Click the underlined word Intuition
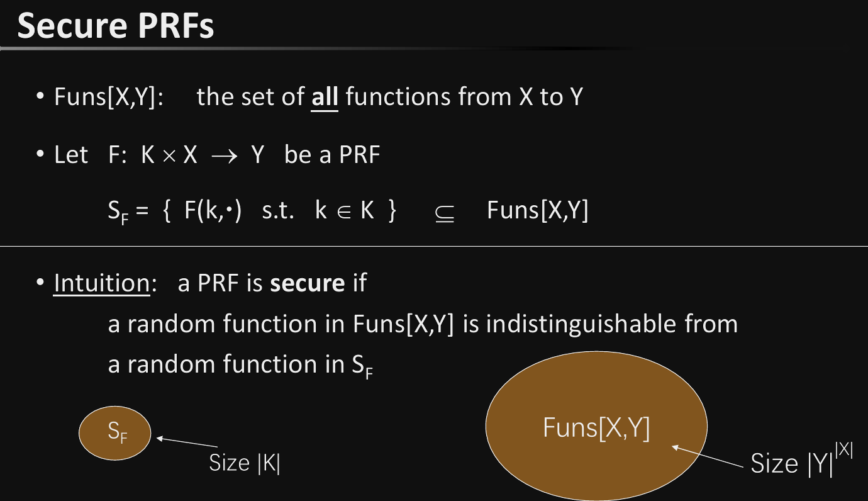The height and width of the screenshot is (501, 868). [102, 283]
